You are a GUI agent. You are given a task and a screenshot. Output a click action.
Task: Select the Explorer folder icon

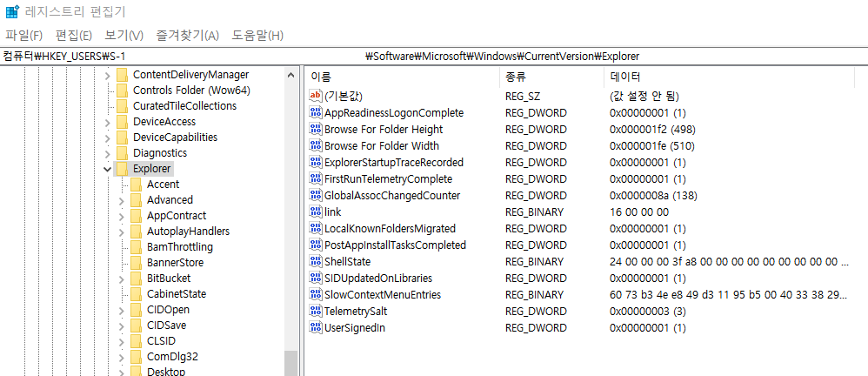click(x=122, y=168)
